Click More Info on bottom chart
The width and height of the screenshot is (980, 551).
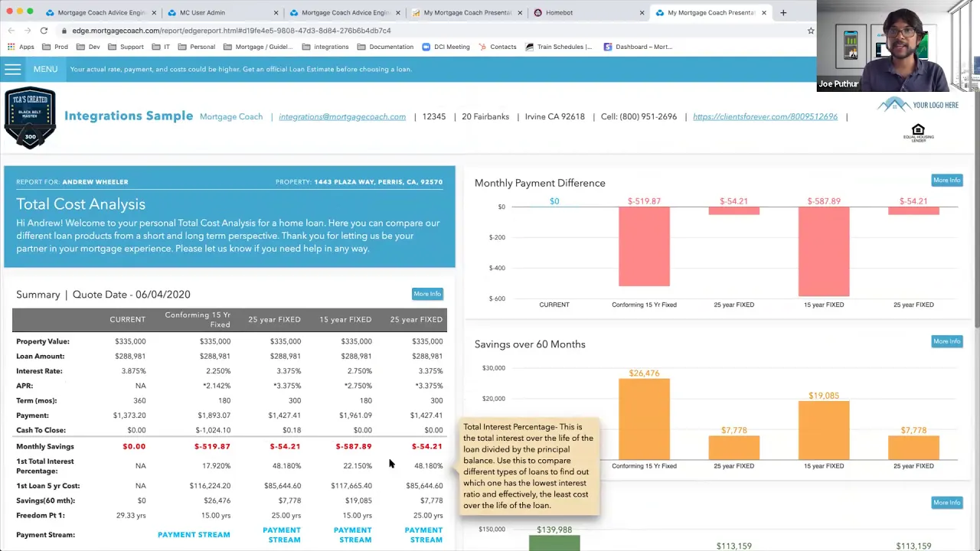pyautogui.click(x=946, y=502)
